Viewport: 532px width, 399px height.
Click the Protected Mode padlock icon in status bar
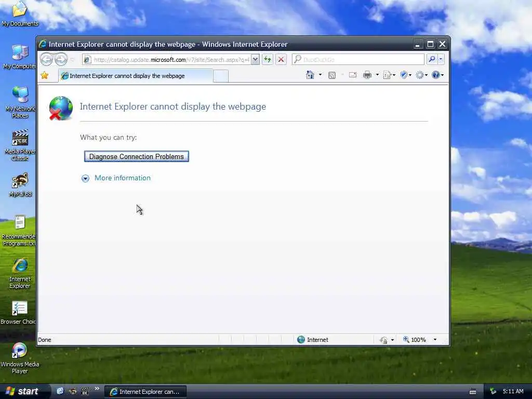[x=383, y=340]
